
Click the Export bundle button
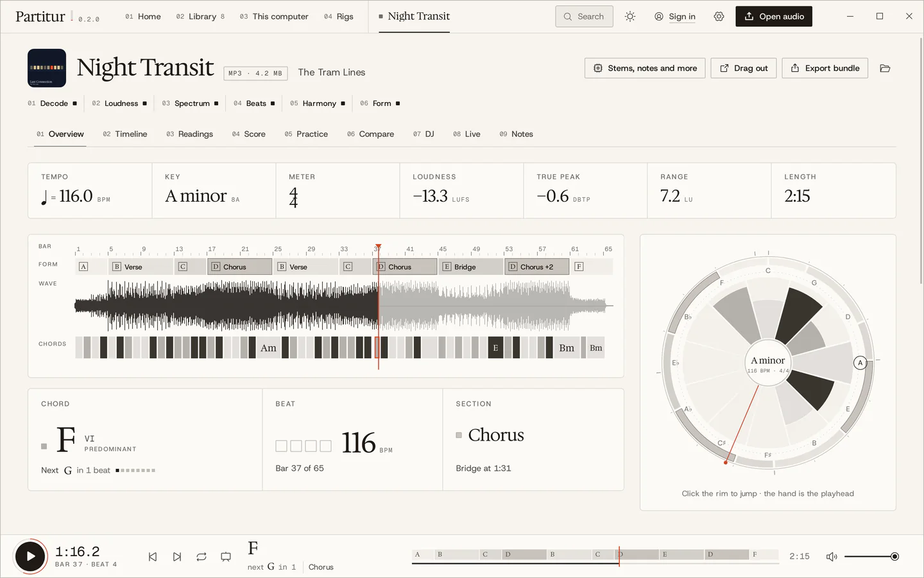[x=825, y=68]
